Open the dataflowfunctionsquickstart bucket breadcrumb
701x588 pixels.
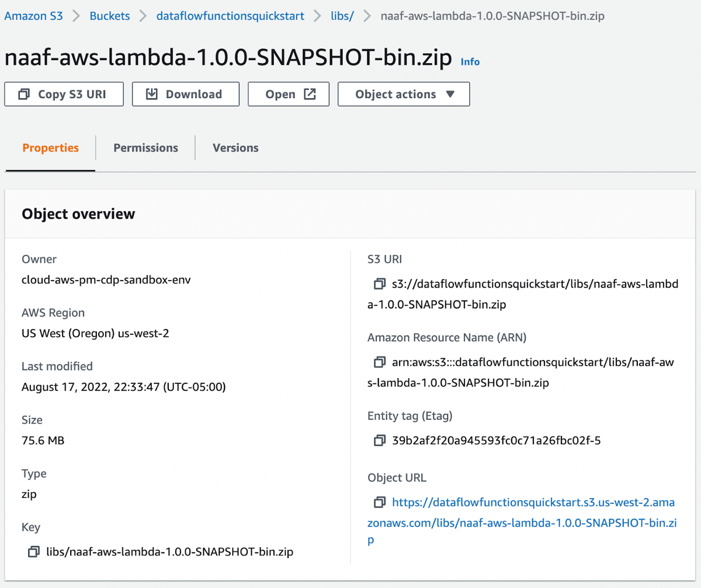coord(230,16)
